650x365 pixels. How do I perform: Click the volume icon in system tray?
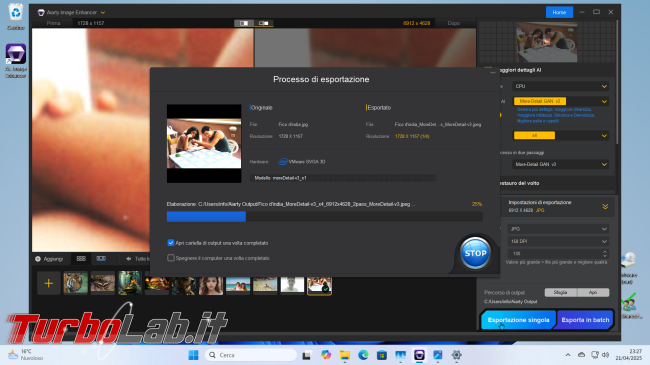point(606,355)
